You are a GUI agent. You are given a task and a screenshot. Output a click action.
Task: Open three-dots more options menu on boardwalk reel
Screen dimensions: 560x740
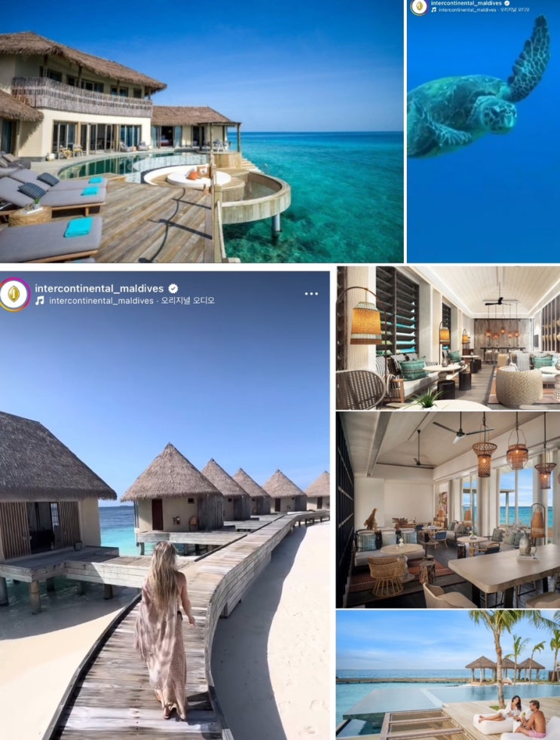tap(311, 294)
